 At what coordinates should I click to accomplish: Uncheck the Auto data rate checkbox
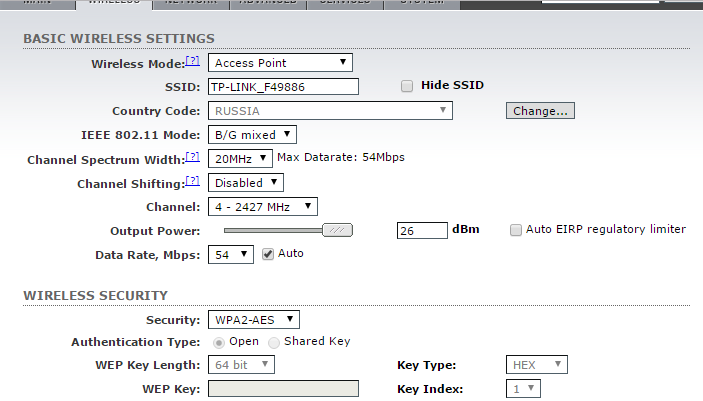coord(268,254)
